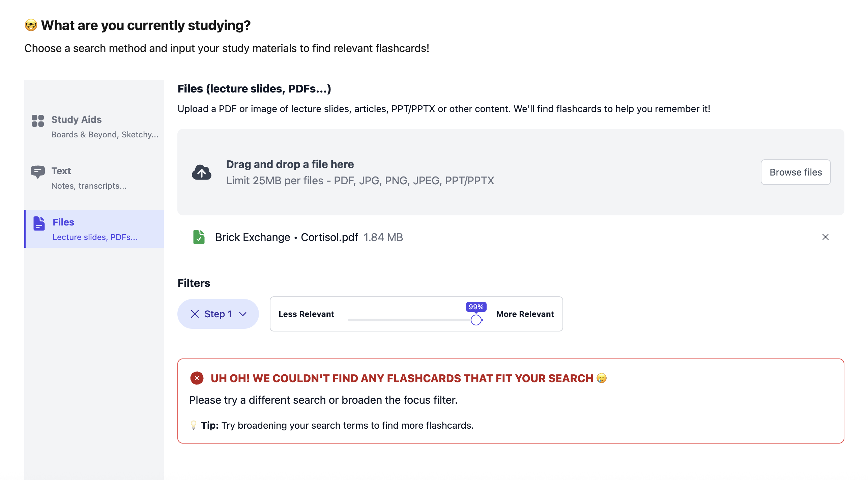Select the Files search method tab
The image size is (868, 480).
pos(94,229)
